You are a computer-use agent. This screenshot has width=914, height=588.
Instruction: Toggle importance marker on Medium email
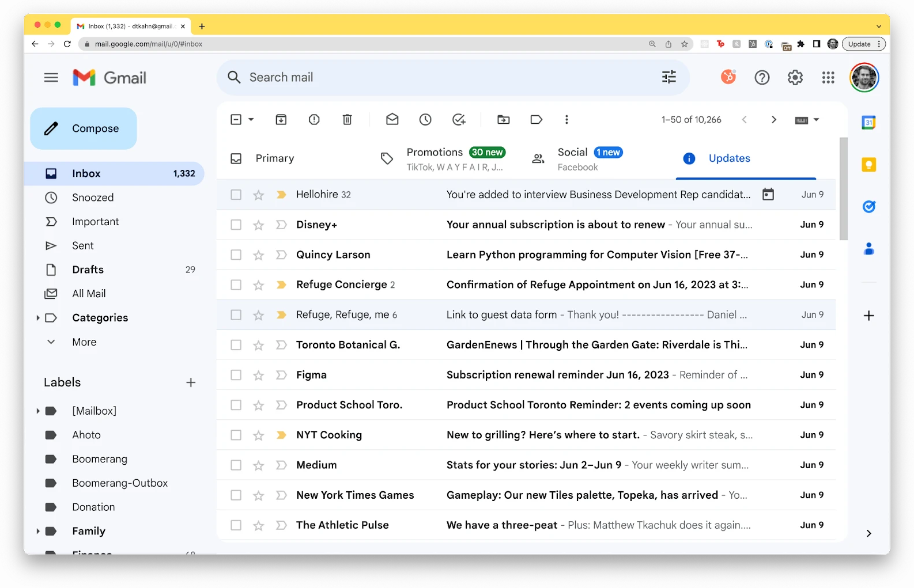pyautogui.click(x=281, y=465)
